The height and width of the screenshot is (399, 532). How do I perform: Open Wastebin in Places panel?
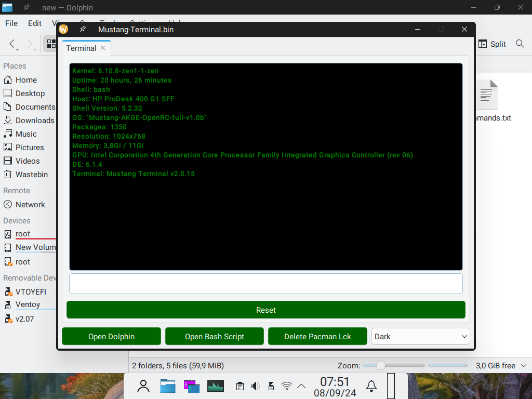(29, 175)
